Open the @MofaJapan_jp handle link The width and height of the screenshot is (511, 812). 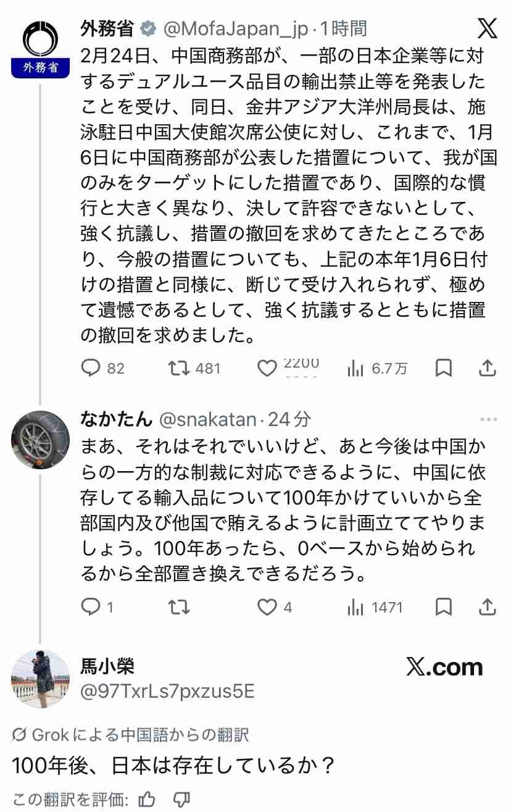[x=235, y=28]
